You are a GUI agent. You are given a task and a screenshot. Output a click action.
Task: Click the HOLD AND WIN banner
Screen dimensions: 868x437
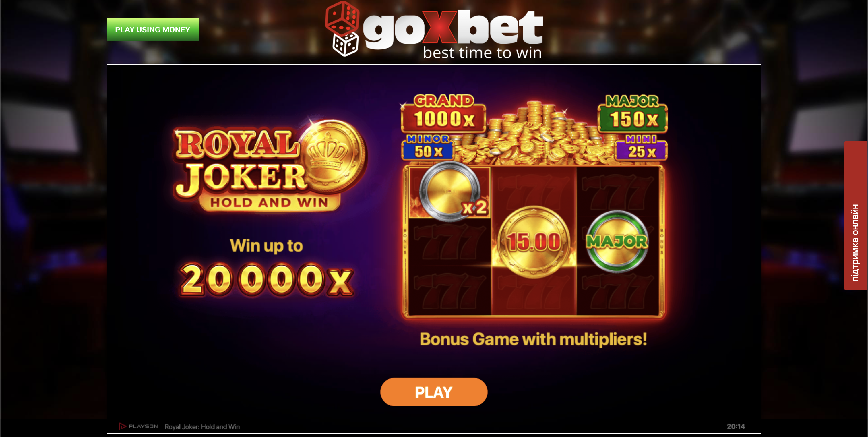coord(269,203)
